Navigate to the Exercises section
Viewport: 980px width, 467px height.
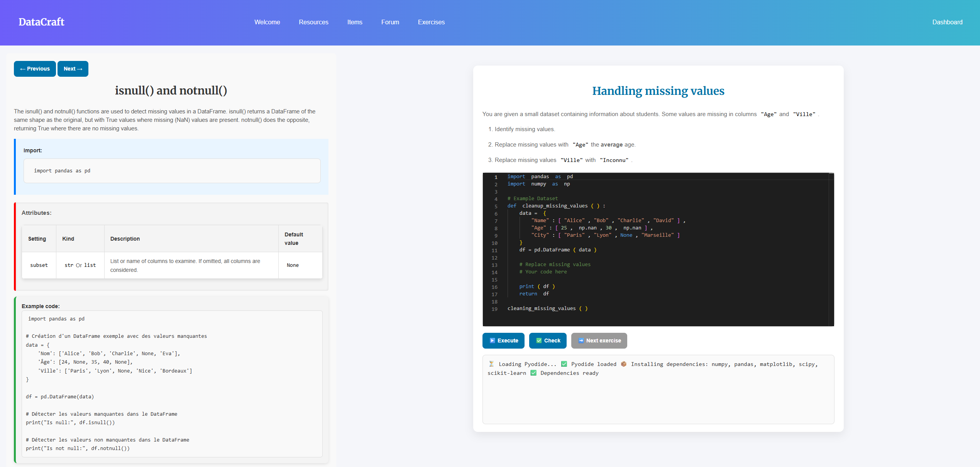coord(431,22)
